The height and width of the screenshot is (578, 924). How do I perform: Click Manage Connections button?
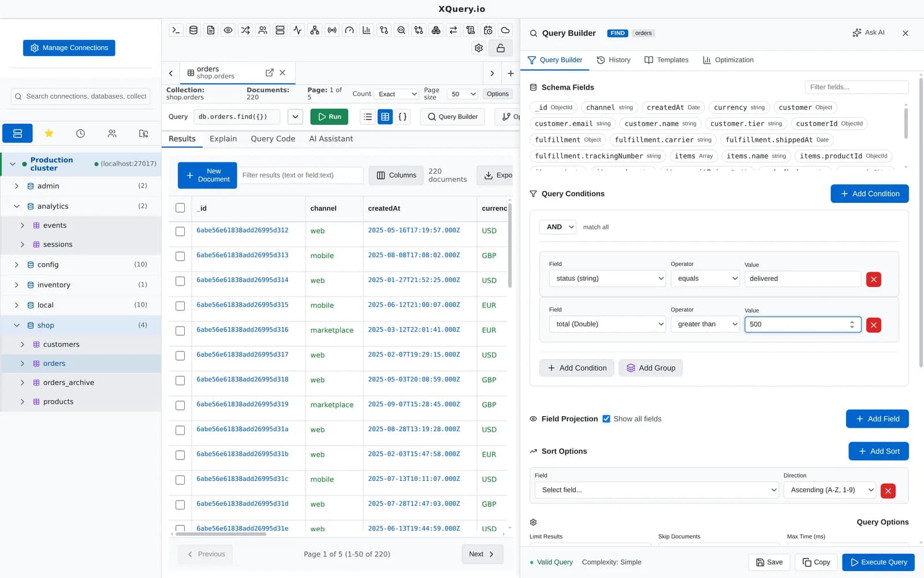[69, 48]
